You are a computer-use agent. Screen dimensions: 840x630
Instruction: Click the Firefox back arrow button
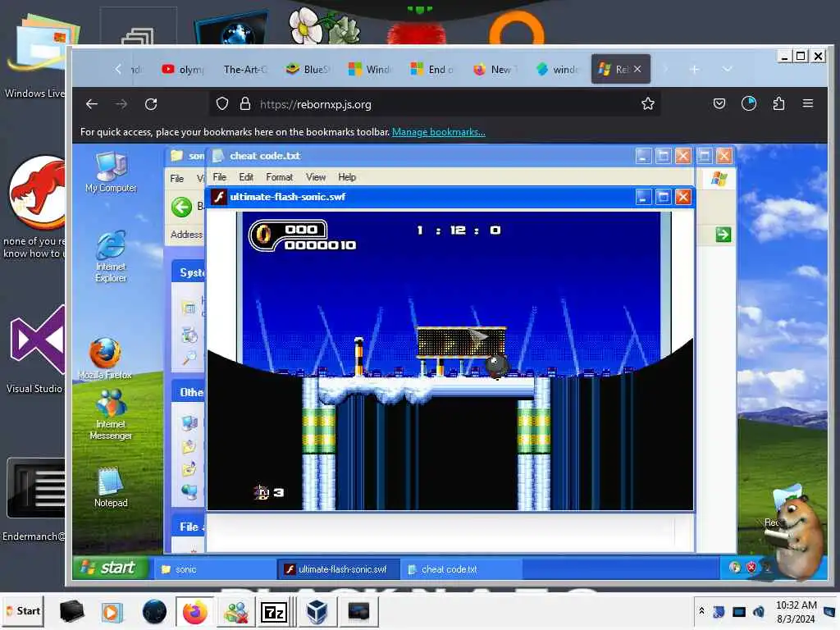pyautogui.click(x=92, y=104)
